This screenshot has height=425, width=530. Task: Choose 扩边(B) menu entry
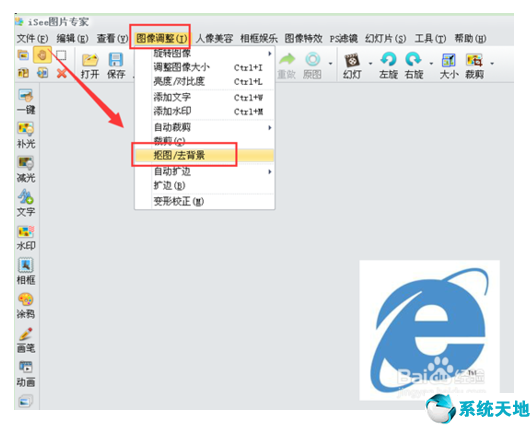click(205, 186)
